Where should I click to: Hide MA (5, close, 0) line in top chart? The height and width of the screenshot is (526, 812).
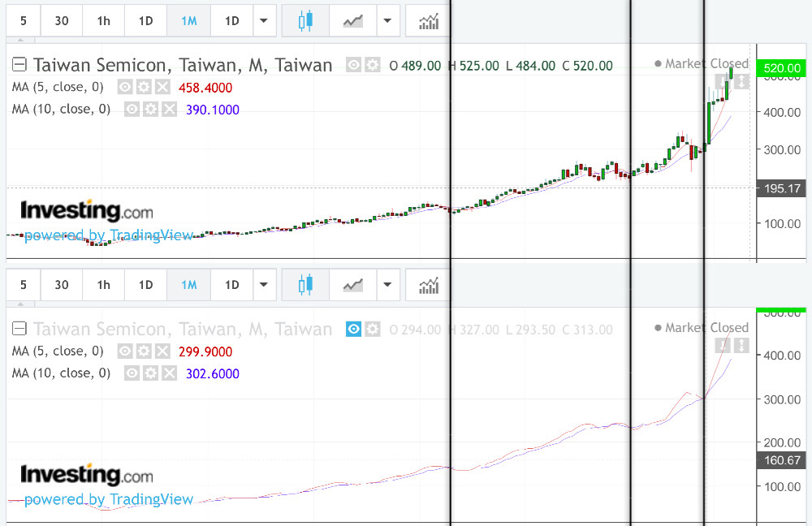click(125, 87)
